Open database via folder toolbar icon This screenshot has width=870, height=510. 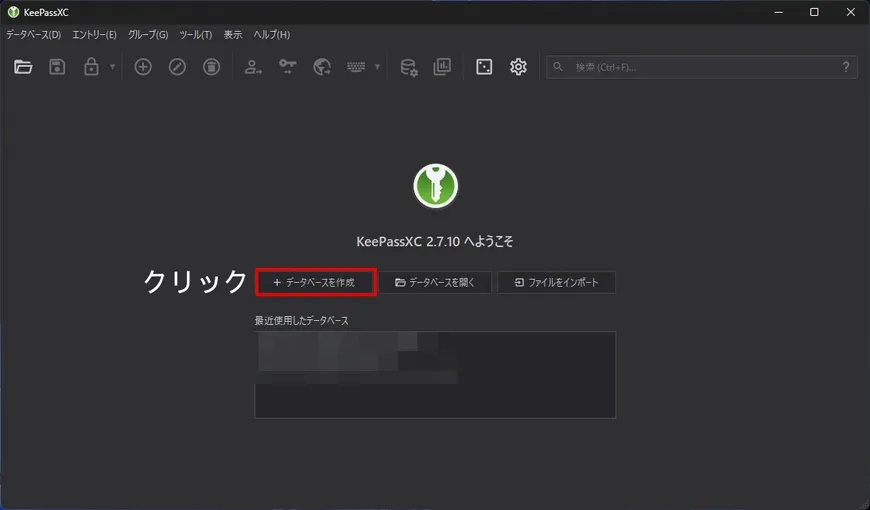click(23, 67)
